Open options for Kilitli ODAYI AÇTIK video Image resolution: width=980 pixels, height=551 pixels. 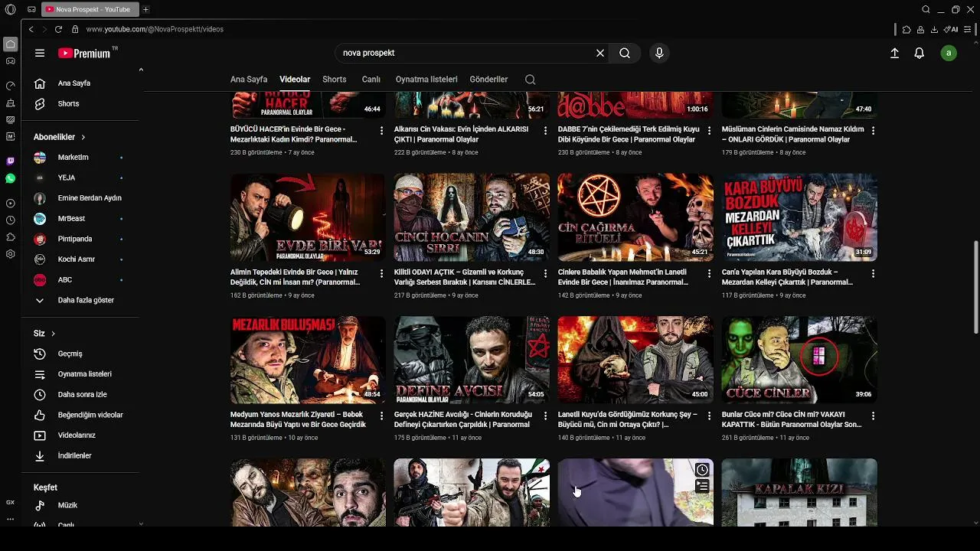[545, 274]
